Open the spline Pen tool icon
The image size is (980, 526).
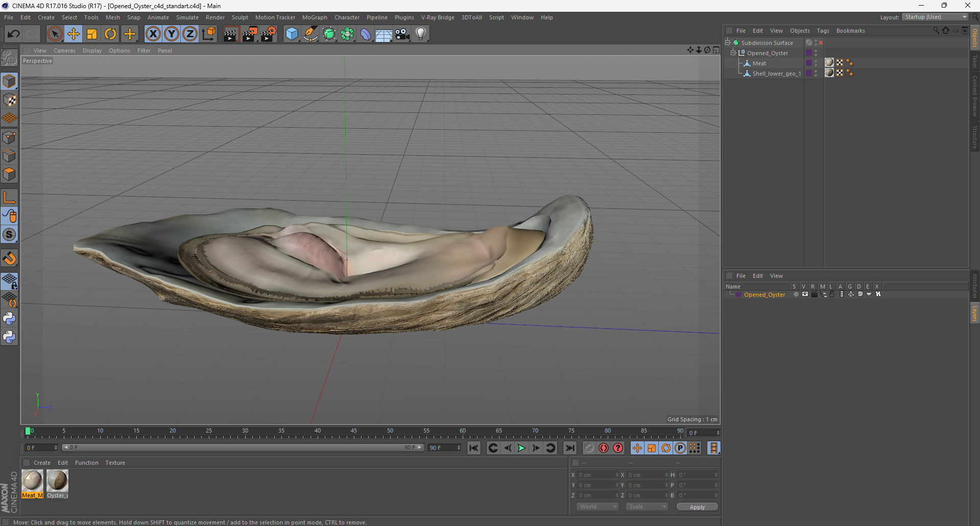[x=310, y=34]
